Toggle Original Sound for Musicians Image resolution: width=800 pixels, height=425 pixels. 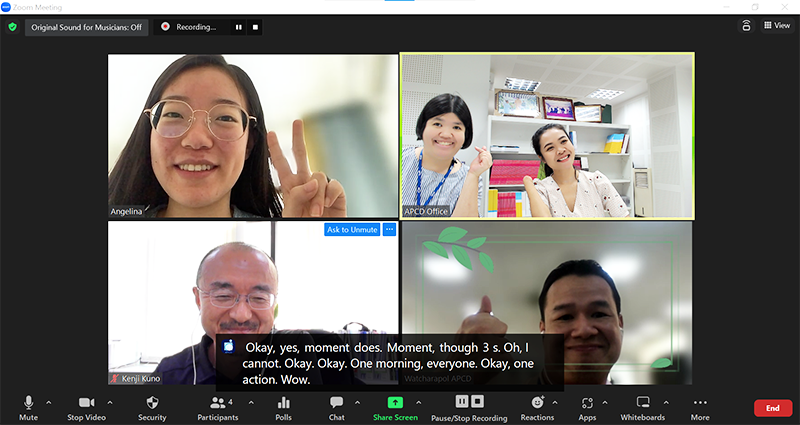[x=87, y=27]
